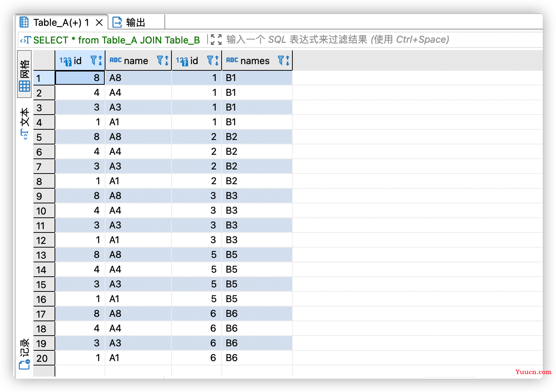
Task: Toggle sort arrows on first id column
Action: coord(100,60)
